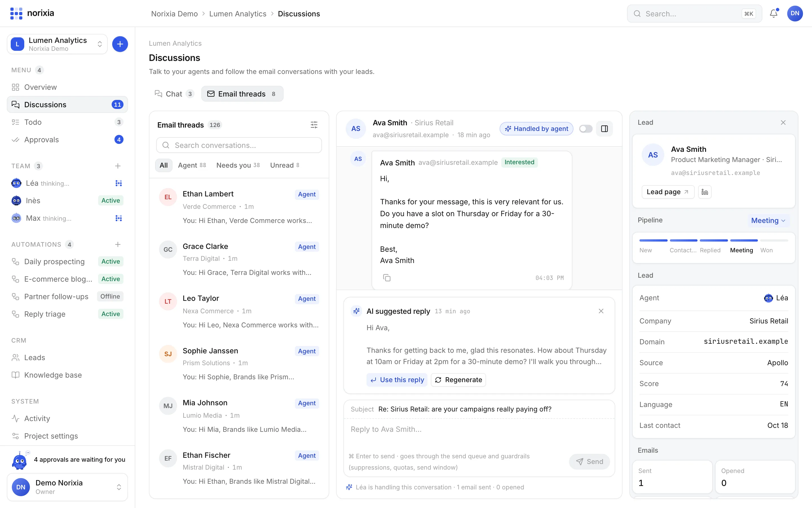Add a new automation plus icon

click(x=118, y=244)
